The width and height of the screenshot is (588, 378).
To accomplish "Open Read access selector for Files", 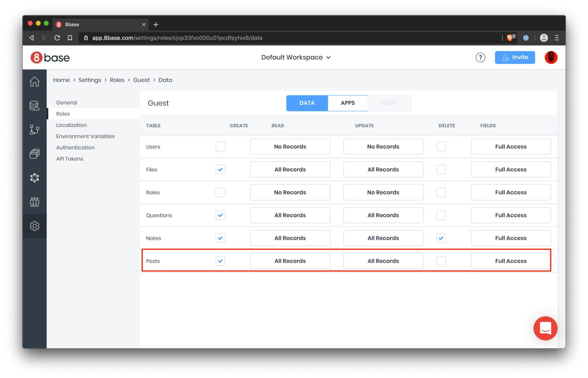I will (x=290, y=169).
